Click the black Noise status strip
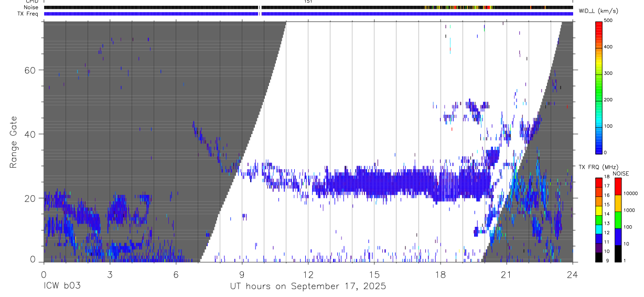The width and height of the screenshot is (644, 297). pos(308,7)
